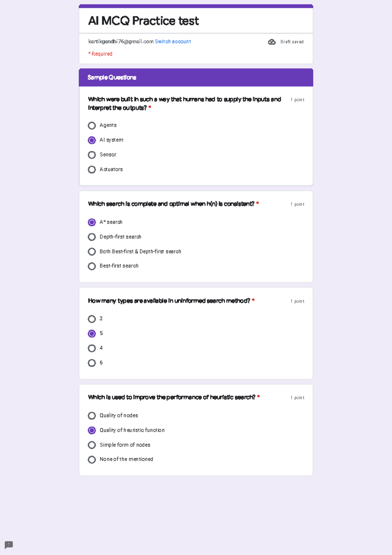Select the AI system option
Image resolution: width=392 pixels, height=555 pixels.
(92, 140)
